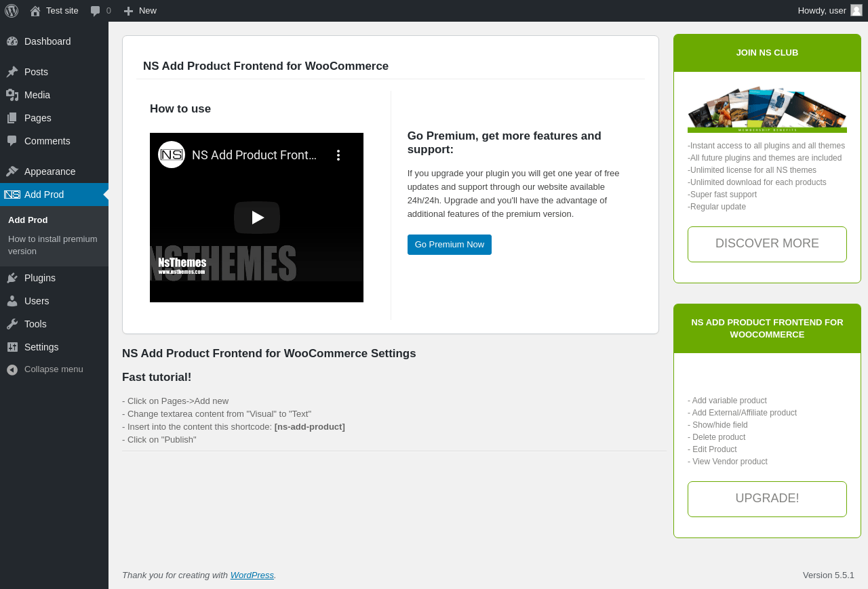Click the WordPress logo in the admin bar
Image resolution: width=868 pixels, height=589 pixels.
12,11
